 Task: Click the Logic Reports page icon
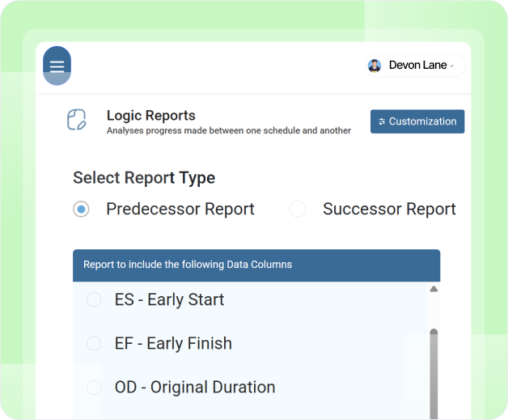coord(77,120)
